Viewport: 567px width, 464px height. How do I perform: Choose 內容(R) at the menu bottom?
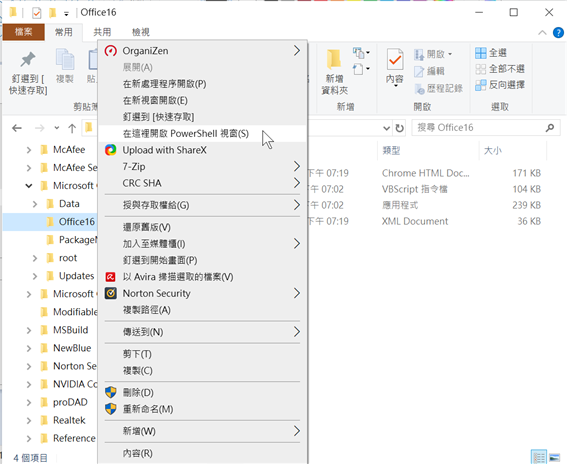click(202, 453)
